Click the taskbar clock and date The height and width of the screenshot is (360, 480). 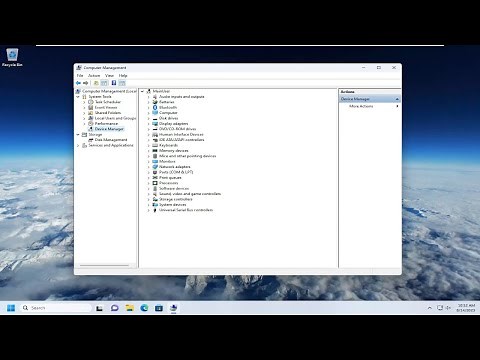pyautogui.click(x=466, y=308)
